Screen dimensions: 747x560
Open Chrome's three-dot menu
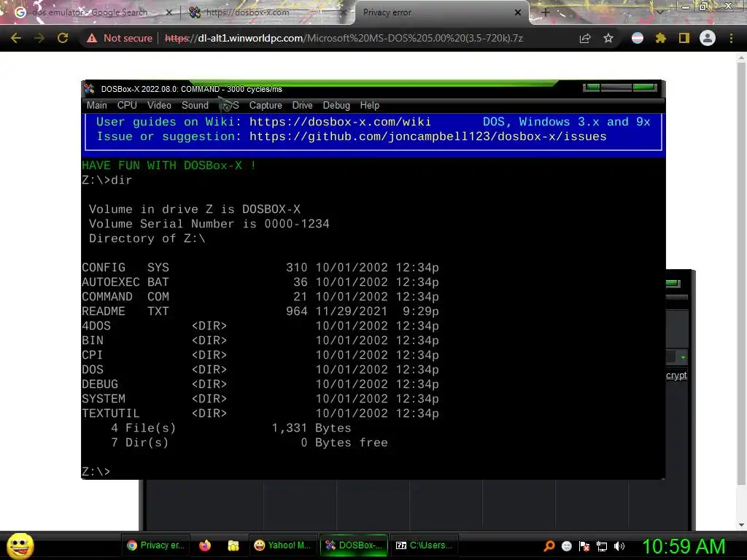point(731,38)
